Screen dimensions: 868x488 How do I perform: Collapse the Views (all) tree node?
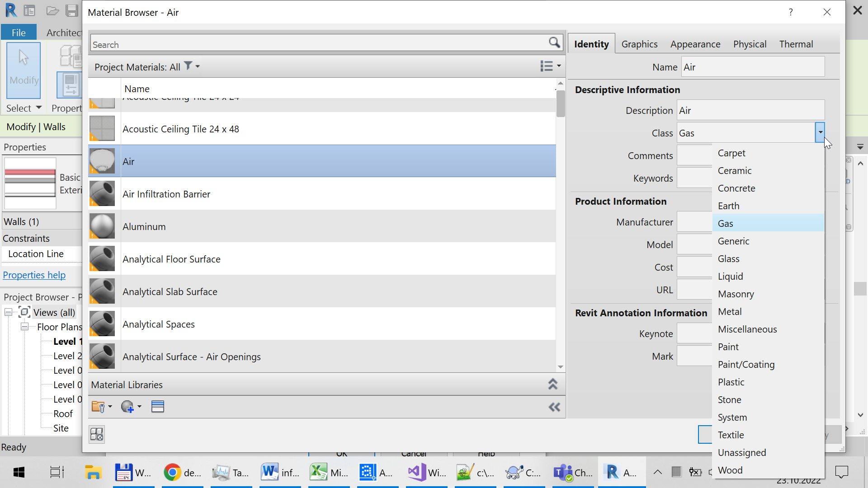coord(8,312)
